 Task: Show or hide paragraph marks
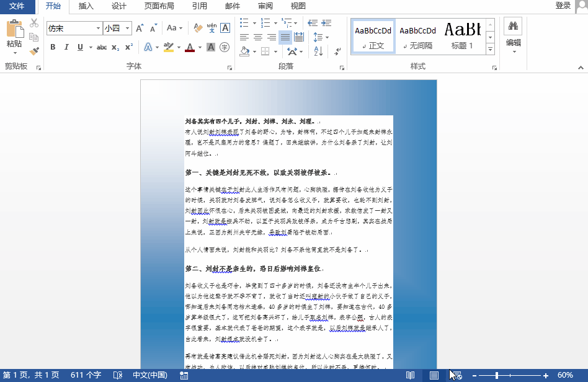point(337,51)
